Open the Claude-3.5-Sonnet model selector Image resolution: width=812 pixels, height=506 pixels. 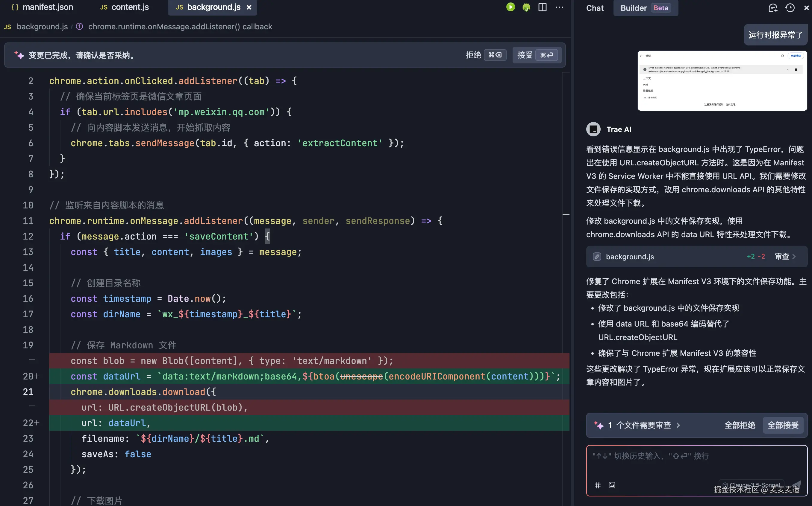[751, 485]
